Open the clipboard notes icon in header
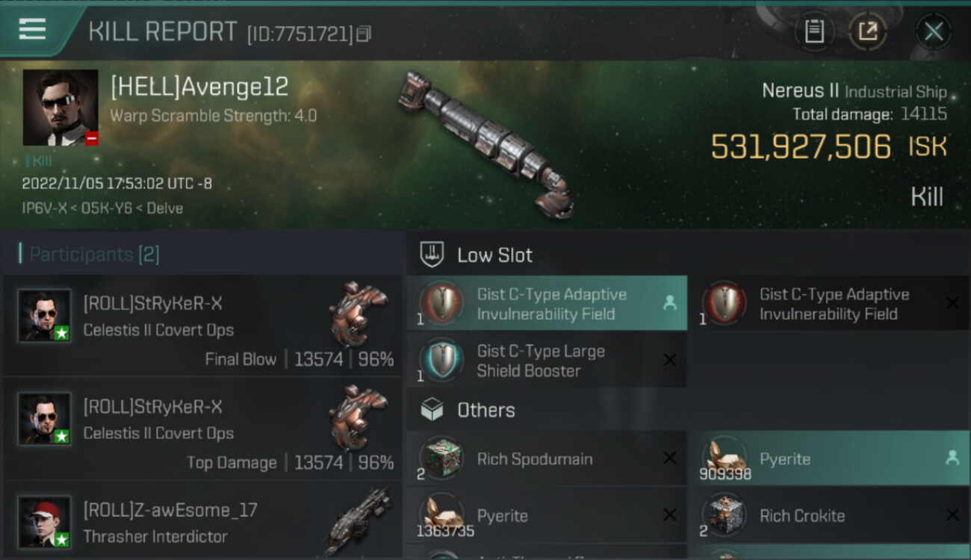This screenshot has height=560, width=971. pyautogui.click(x=814, y=31)
